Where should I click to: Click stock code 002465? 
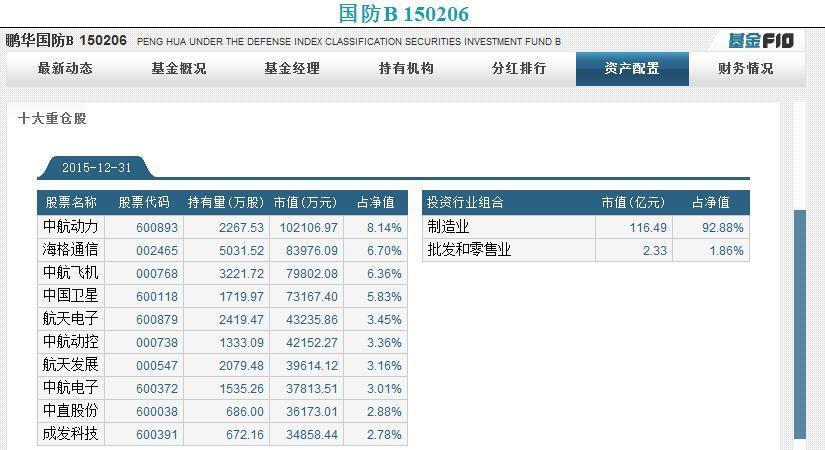point(157,251)
